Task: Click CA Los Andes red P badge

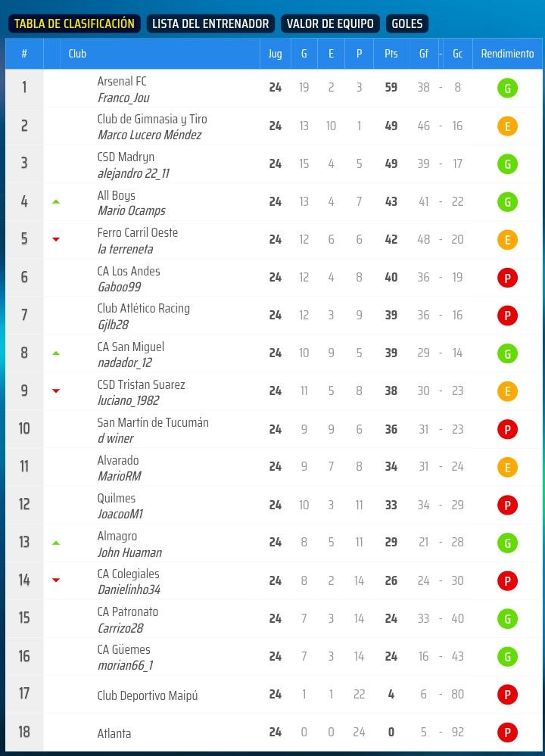Action: tap(507, 278)
